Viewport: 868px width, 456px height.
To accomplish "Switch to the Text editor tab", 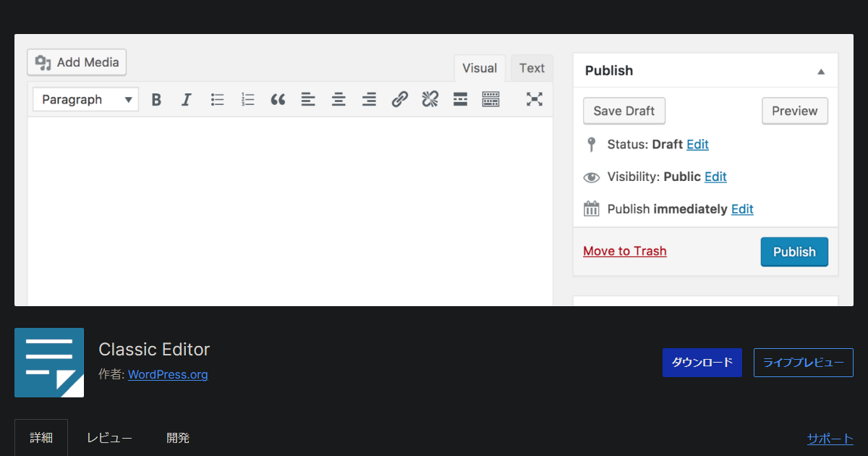I will [x=532, y=68].
